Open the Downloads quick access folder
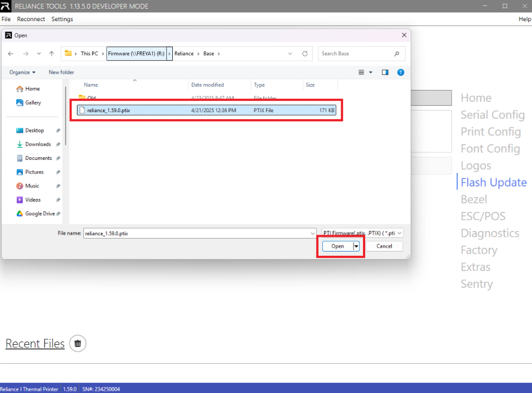 click(x=38, y=144)
